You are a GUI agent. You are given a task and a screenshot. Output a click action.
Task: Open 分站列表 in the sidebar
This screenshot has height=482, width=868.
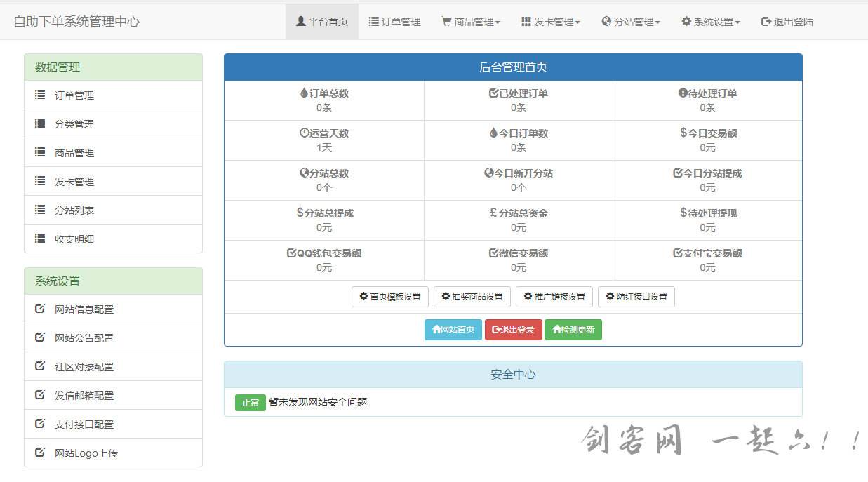(x=74, y=210)
